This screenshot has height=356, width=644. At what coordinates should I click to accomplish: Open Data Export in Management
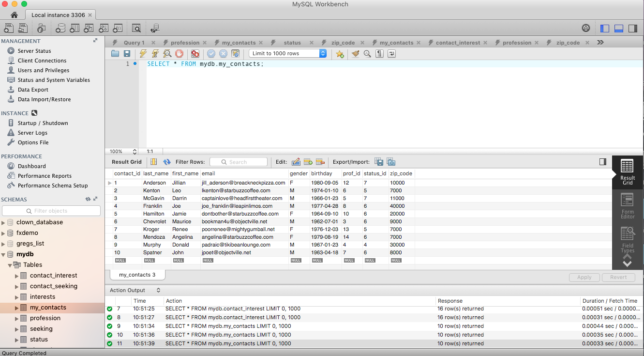point(33,90)
